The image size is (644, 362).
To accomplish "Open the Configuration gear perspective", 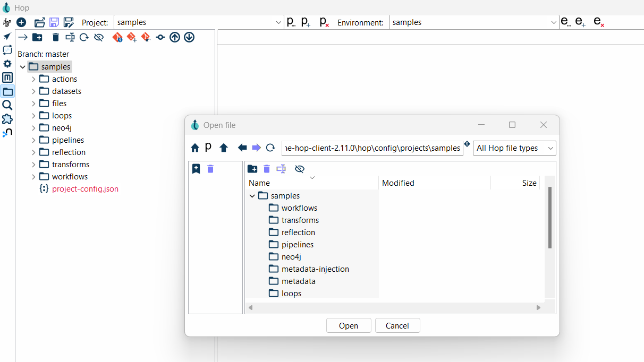I will point(7,64).
